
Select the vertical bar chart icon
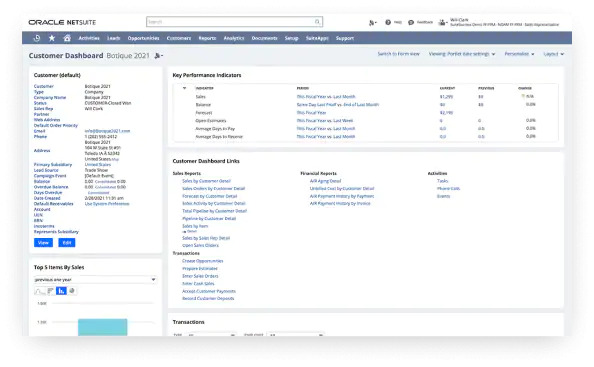click(61, 291)
